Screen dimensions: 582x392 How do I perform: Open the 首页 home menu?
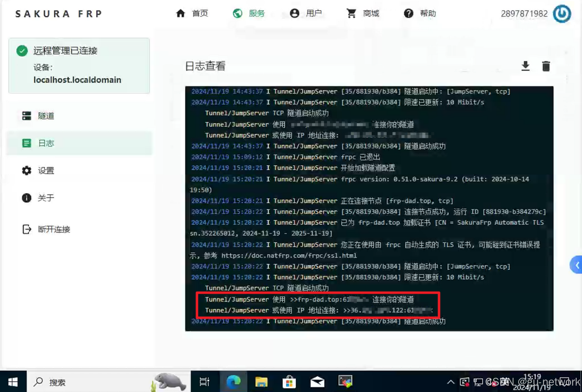click(x=192, y=13)
